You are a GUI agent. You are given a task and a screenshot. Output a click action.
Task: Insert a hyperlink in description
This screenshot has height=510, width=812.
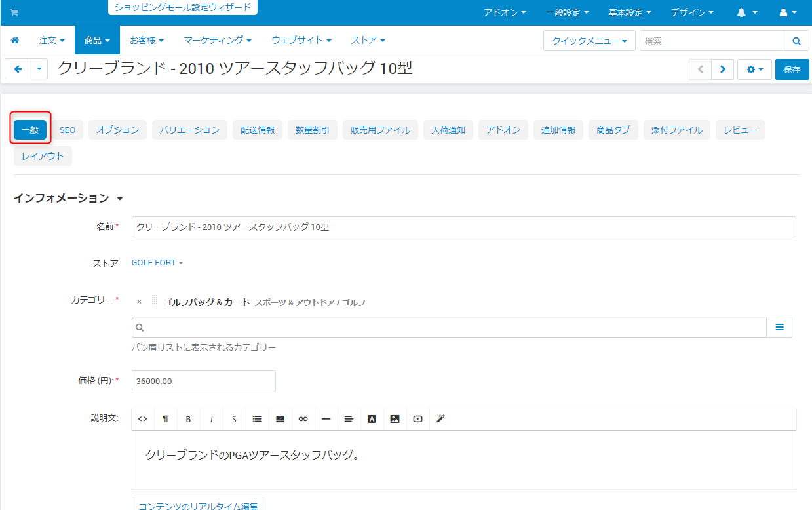303,419
